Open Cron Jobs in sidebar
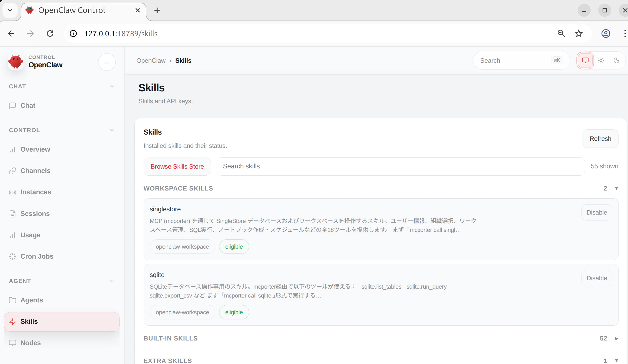 coord(62,256)
